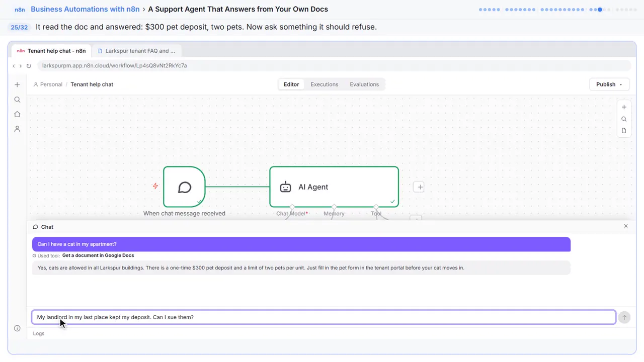Expand the Logs section
Screen dimensions: 644x362
point(39,333)
